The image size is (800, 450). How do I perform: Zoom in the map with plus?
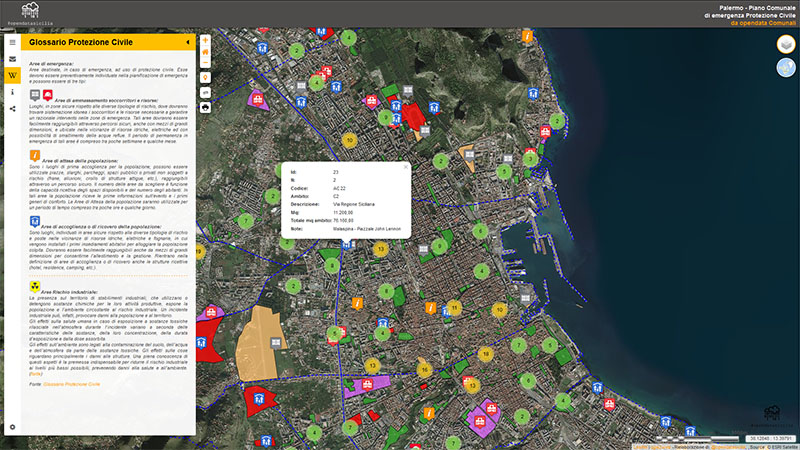pos(205,40)
